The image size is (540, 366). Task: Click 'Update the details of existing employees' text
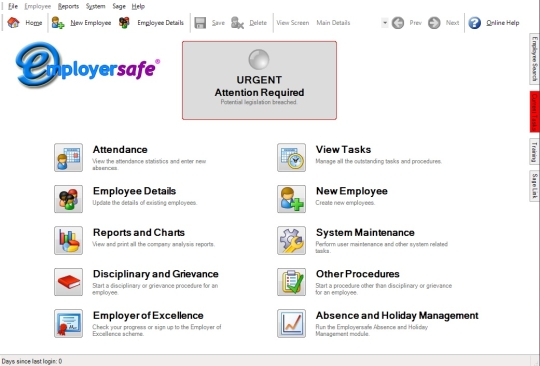coord(145,203)
